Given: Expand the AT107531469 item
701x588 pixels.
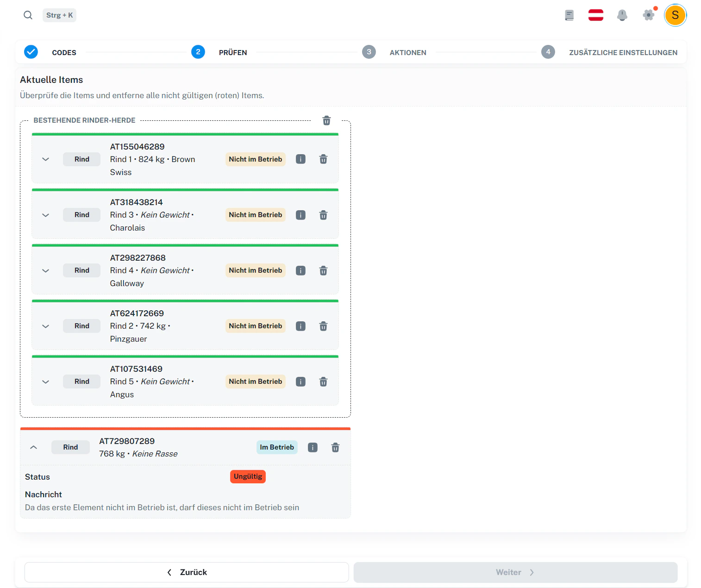Looking at the screenshot, I should point(45,382).
